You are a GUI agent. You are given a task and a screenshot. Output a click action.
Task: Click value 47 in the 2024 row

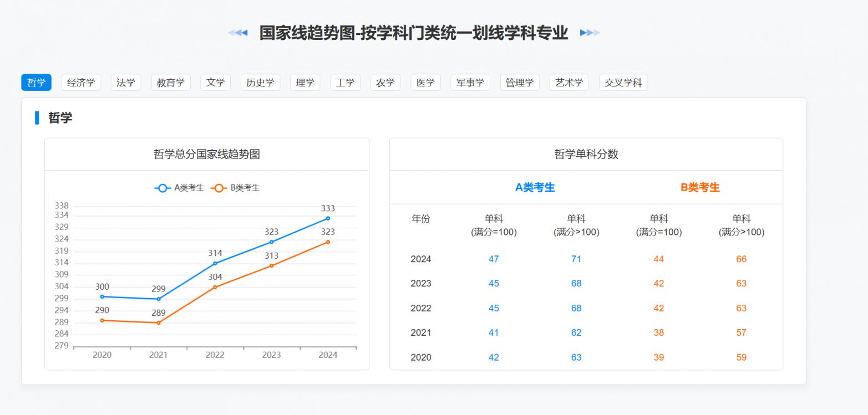coord(494,259)
